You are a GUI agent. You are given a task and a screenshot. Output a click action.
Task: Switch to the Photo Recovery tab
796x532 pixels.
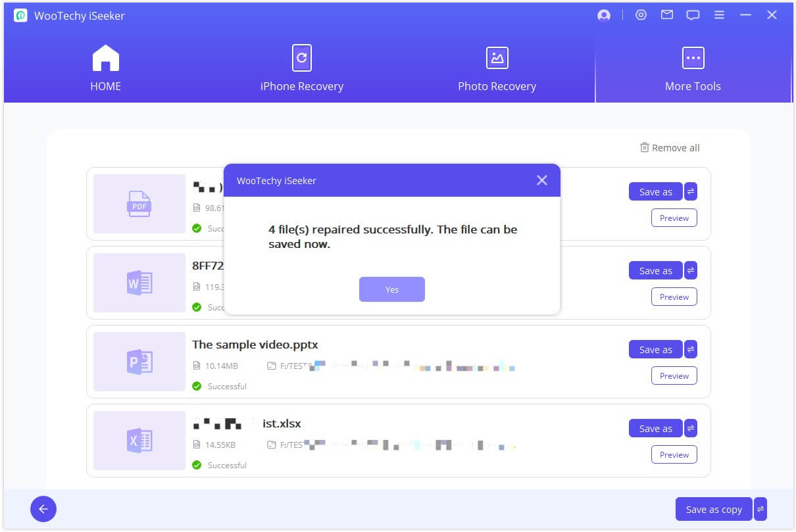pos(497,68)
